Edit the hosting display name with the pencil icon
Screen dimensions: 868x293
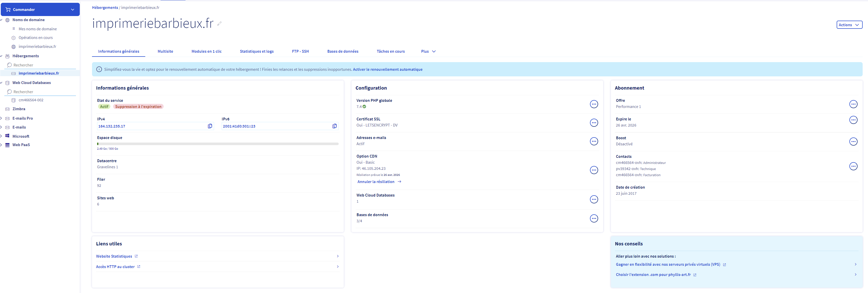219,24
